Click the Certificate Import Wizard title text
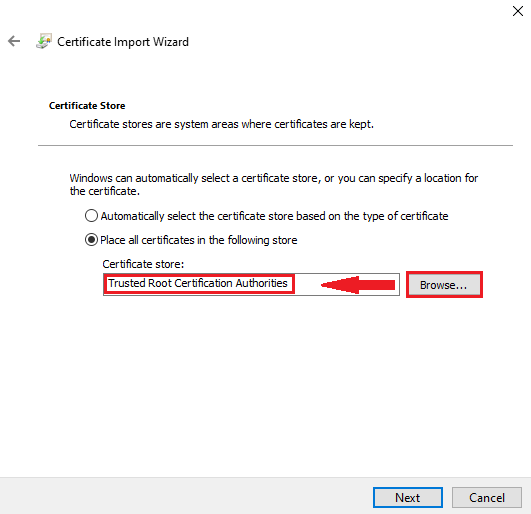This screenshot has height=514, width=531. (123, 42)
